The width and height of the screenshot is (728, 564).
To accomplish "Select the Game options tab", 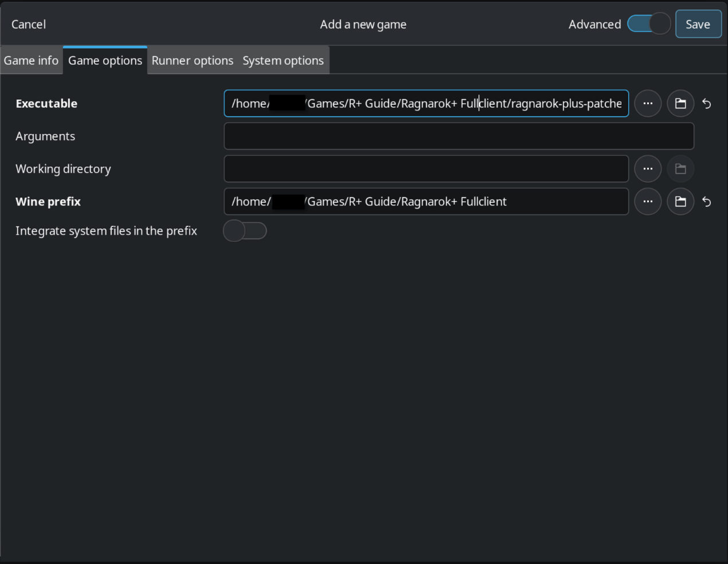I will [x=105, y=60].
